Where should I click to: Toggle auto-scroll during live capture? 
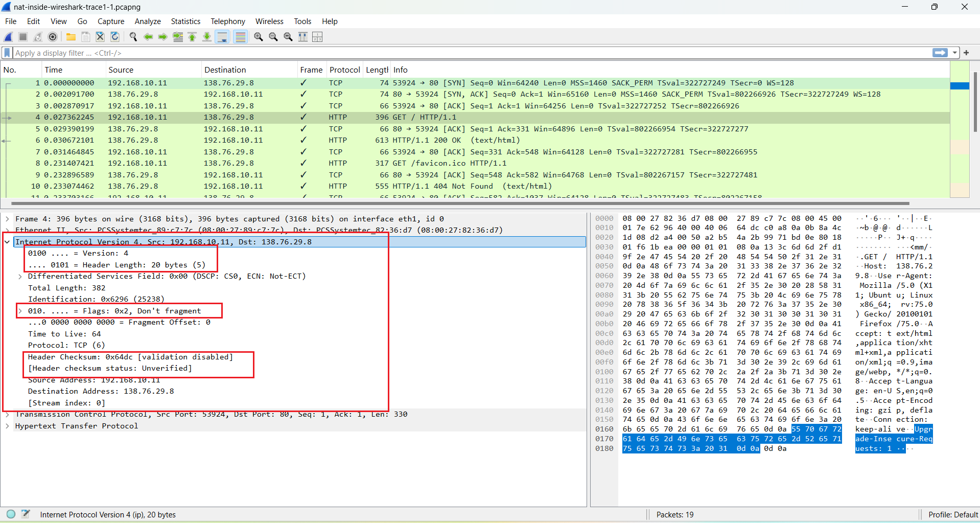coord(222,37)
